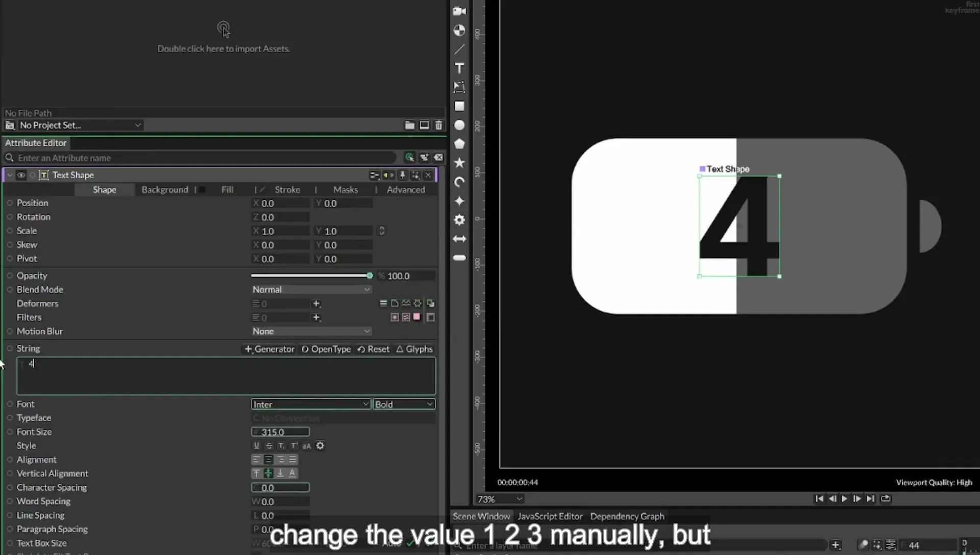Add a filter with plus button
The image size is (980, 555).
pyautogui.click(x=316, y=317)
